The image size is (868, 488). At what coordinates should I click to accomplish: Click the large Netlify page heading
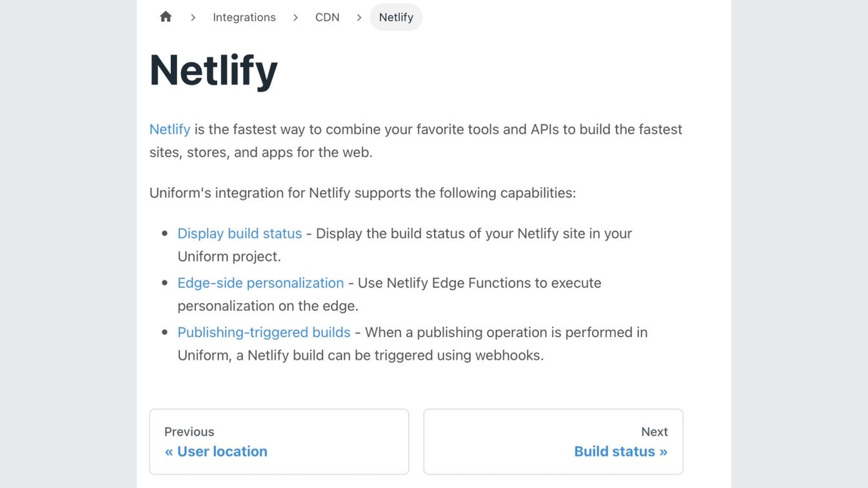pos(213,70)
